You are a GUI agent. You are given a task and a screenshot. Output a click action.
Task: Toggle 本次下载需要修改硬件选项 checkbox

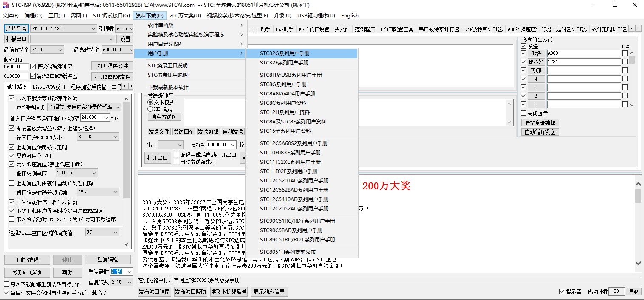pos(43,98)
